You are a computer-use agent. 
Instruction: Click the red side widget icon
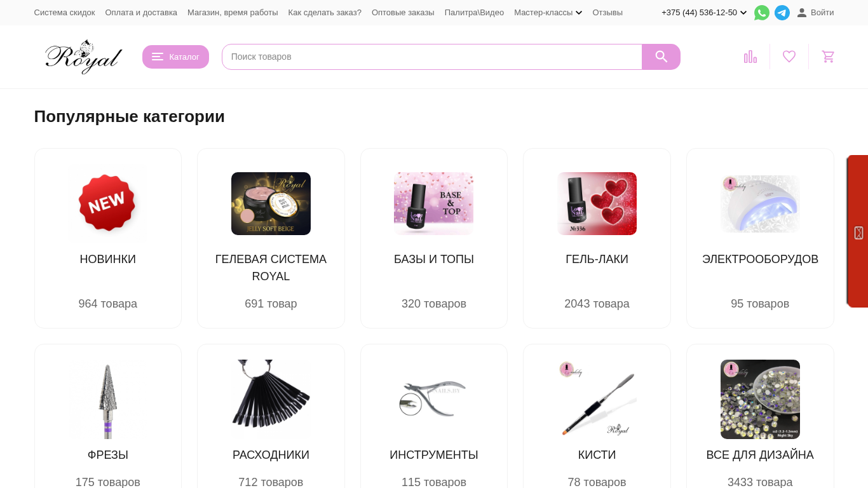pyautogui.click(x=858, y=233)
